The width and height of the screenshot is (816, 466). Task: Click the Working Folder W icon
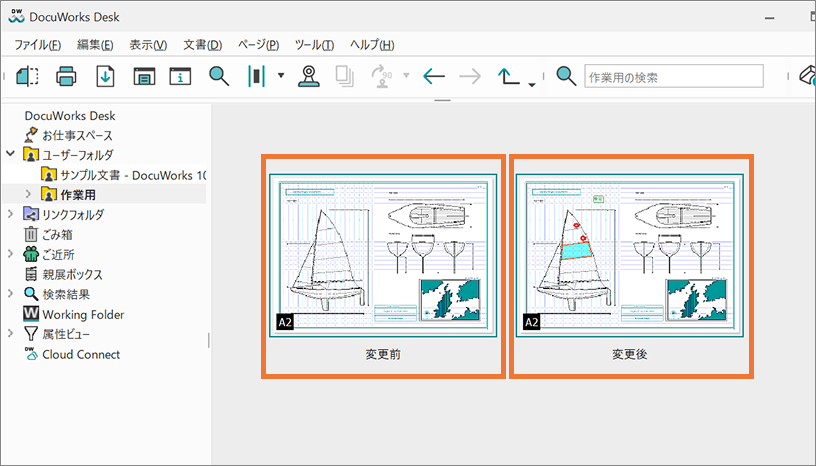click(x=31, y=313)
